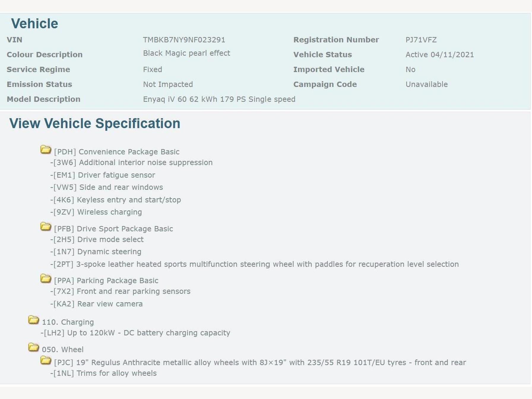Screen dimensions: 532x399
Task: Select the [1NL] Trims for alloy wheels item
Action: [x=103, y=373]
